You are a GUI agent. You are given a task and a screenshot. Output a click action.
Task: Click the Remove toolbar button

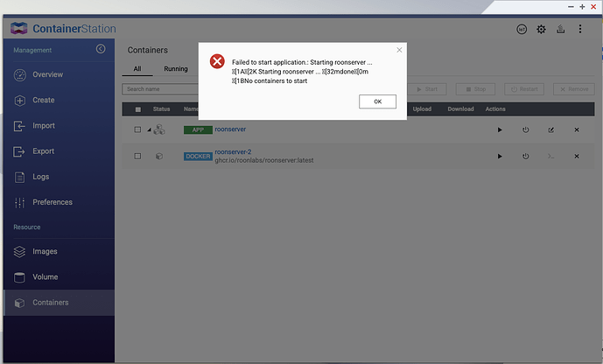point(574,89)
